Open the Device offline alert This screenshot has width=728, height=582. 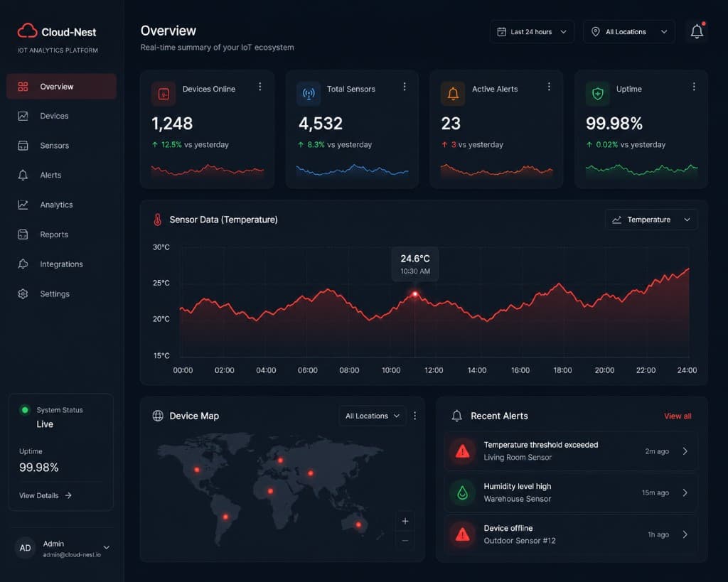coord(571,534)
